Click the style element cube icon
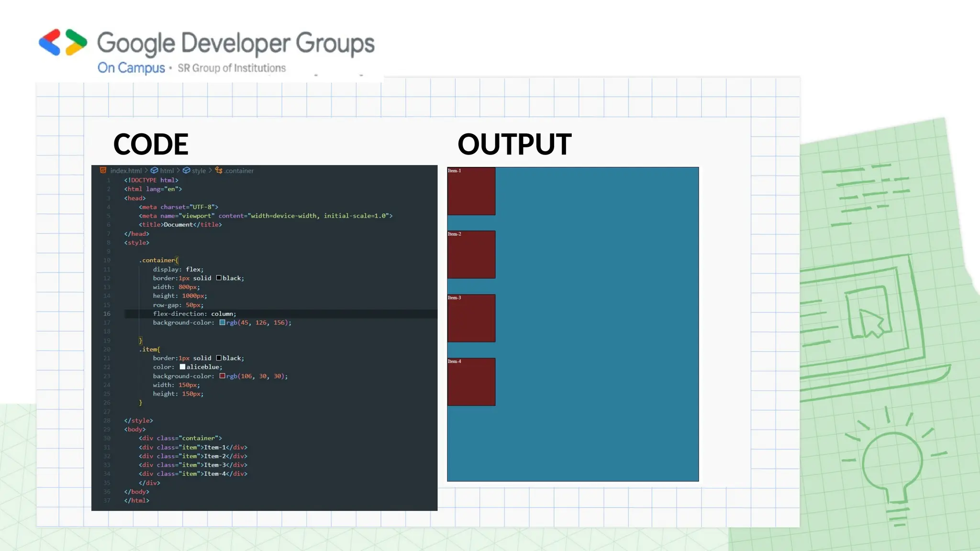The width and height of the screenshot is (980, 551). [187, 170]
